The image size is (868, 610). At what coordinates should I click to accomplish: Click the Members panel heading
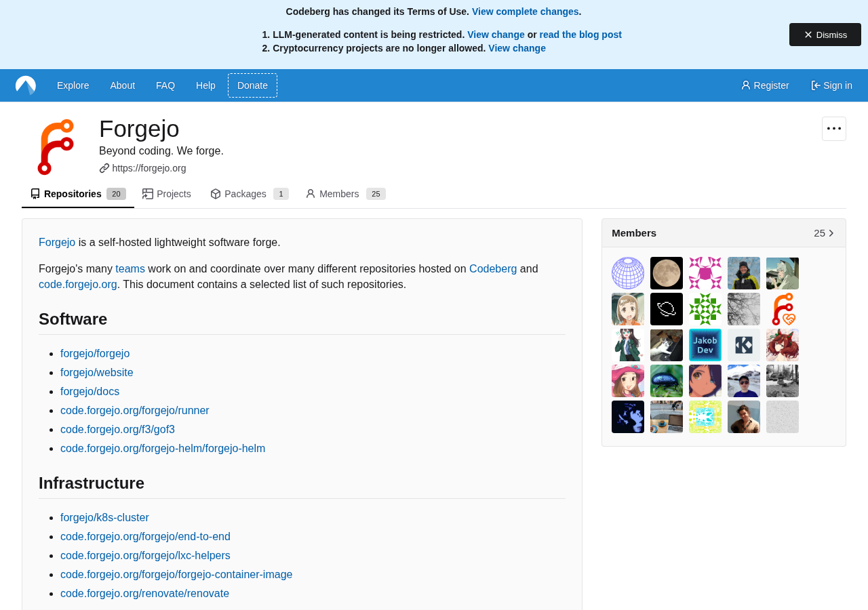pos(634,233)
